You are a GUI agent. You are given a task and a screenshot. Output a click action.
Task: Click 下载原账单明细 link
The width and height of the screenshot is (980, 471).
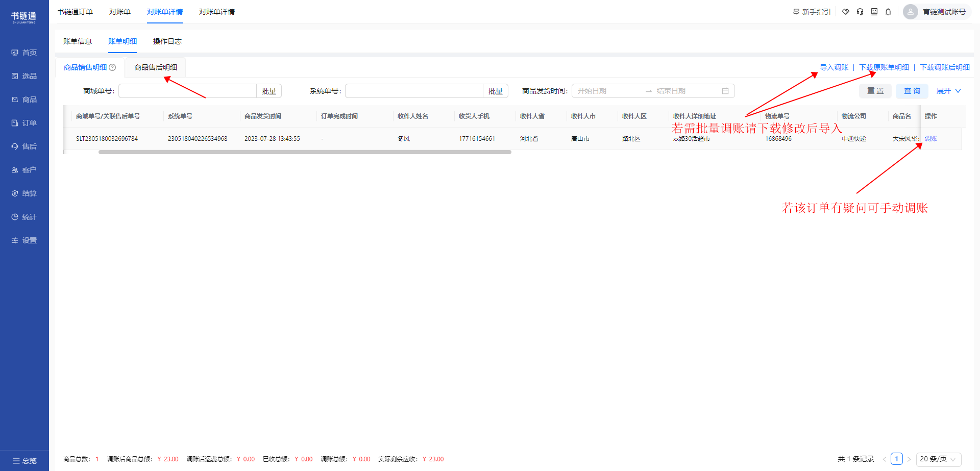click(884, 67)
